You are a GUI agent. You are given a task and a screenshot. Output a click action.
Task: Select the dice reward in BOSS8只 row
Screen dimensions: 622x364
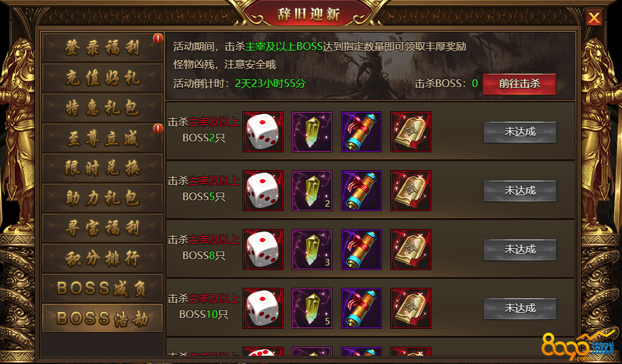pos(263,249)
